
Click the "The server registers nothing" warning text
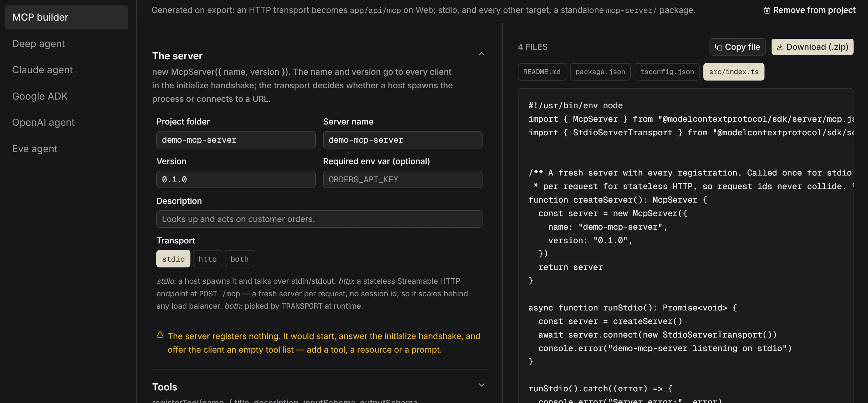pos(324,343)
